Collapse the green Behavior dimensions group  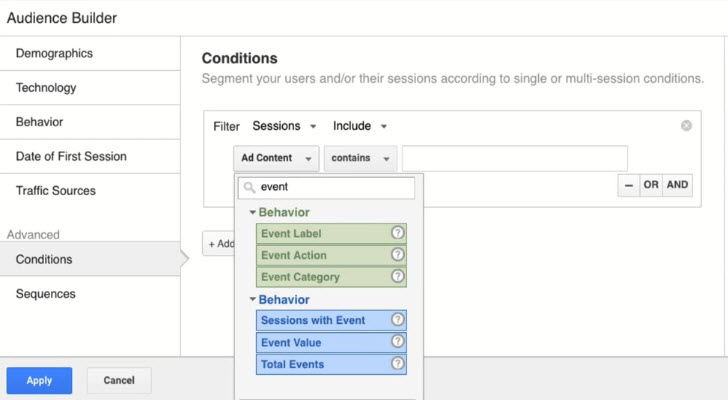pyautogui.click(x=253, y=212)
